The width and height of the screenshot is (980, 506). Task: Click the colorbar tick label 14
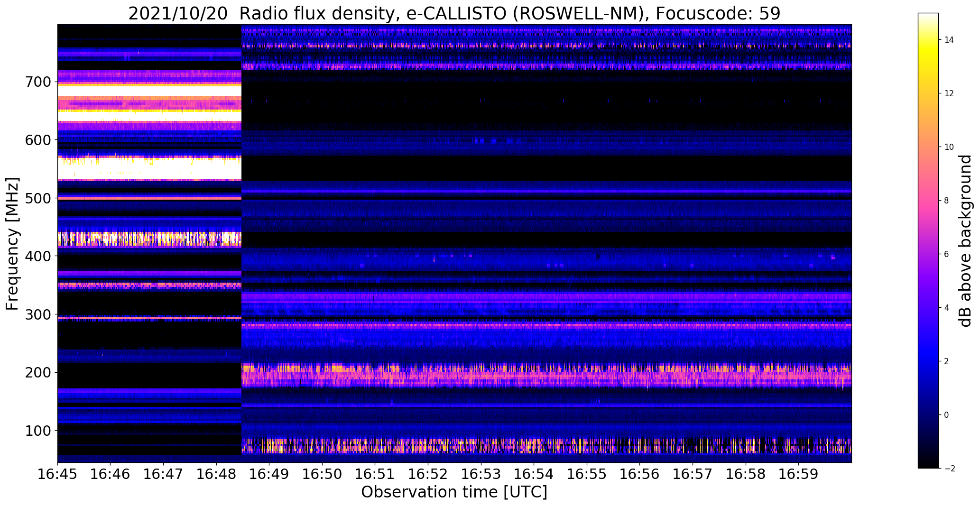949,40
